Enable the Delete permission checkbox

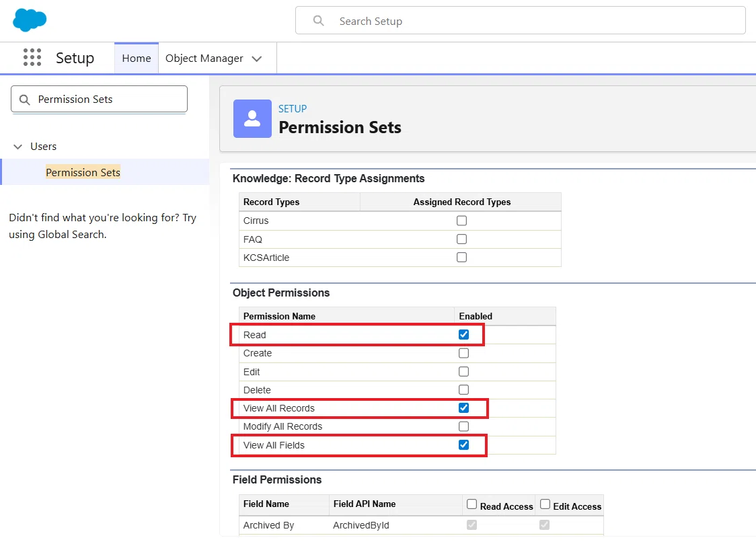point(463,390)
